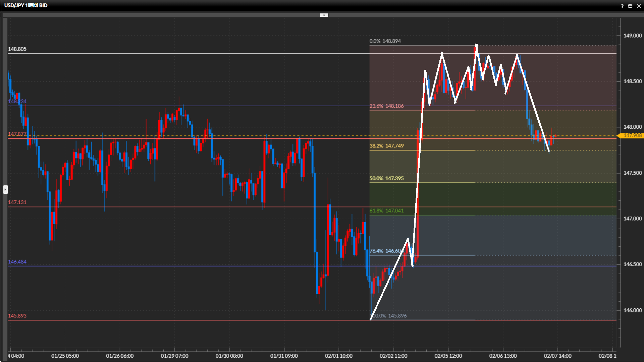
Task: Click the 146.484 horizontal line label
Action: pos(17,262)
